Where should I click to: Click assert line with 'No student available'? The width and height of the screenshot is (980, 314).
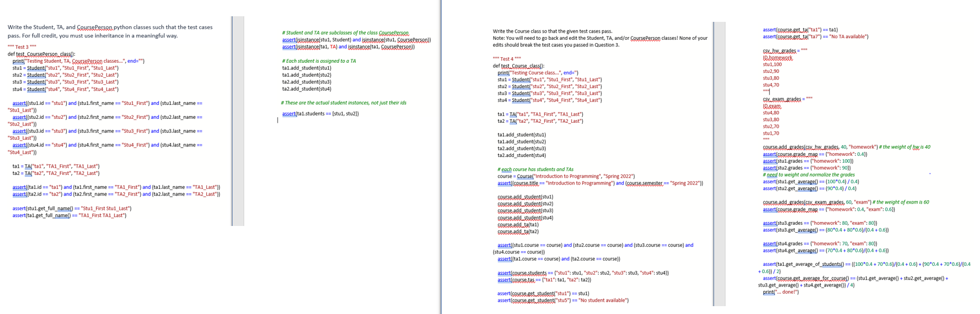tap(563, 301)
